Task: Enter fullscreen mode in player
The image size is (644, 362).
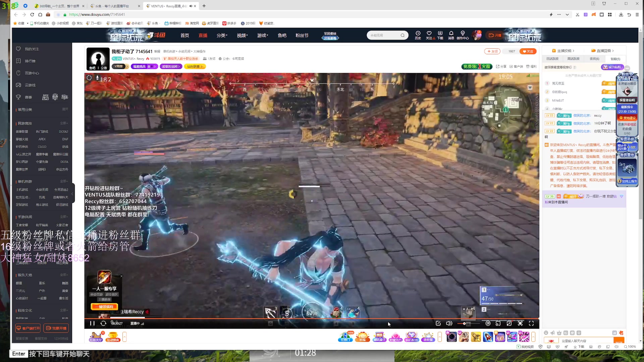Action: (x=531, y=323)
